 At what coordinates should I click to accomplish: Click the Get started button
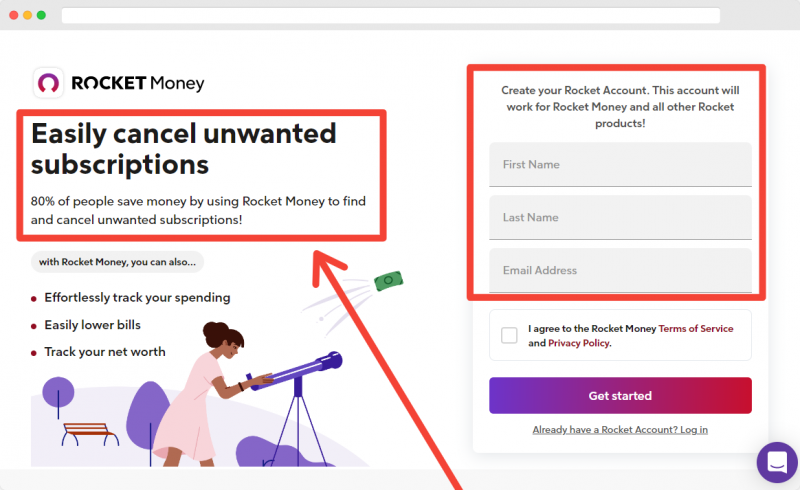tap(620, 396)
